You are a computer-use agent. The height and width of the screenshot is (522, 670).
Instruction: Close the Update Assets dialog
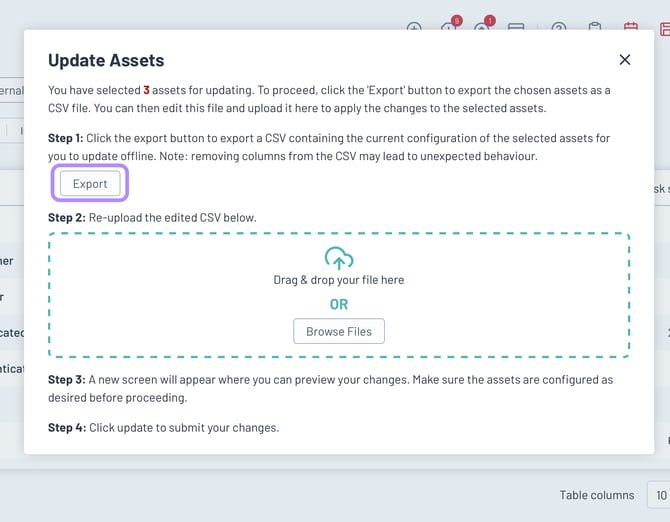coord(625,60)
